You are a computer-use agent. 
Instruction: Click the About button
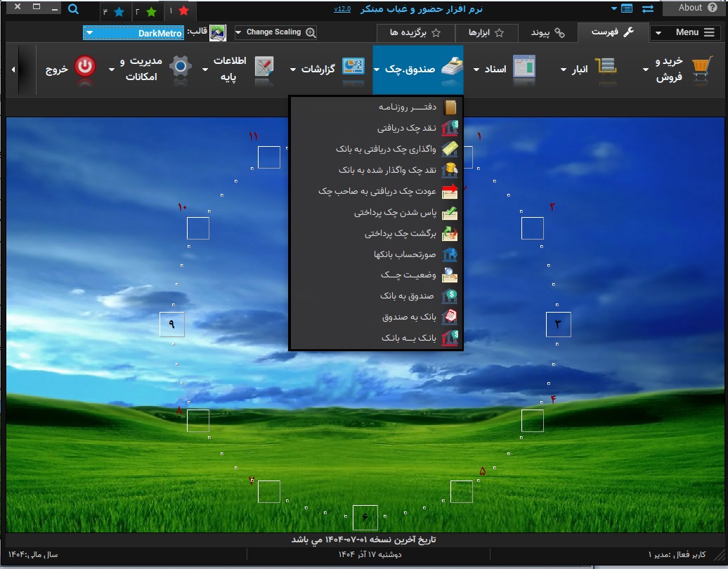(x=694, y=8)
